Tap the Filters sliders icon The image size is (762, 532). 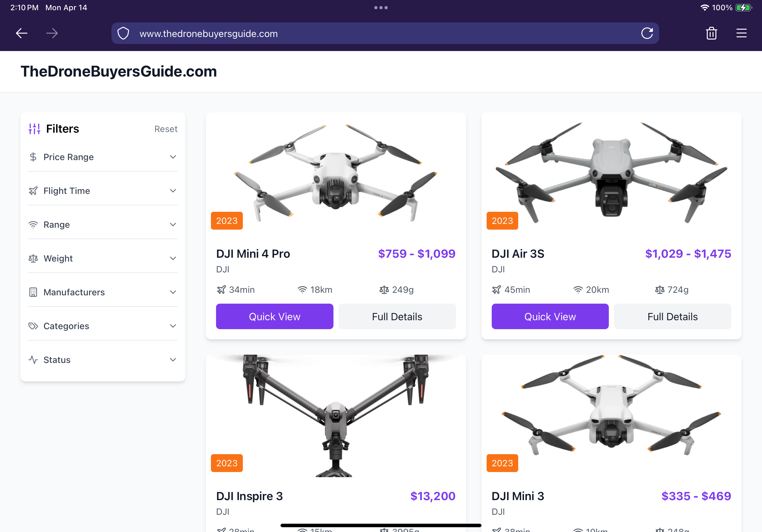34,129
